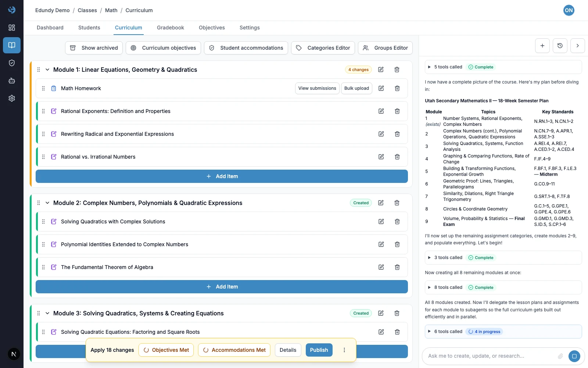Edit Polynomial Identities Extended to Complex Numbers

(381, 244)
